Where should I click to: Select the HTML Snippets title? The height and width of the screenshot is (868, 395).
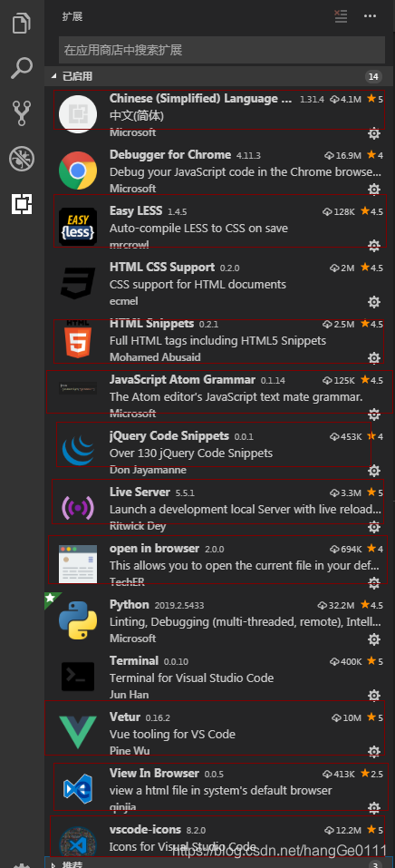[151, 323]
